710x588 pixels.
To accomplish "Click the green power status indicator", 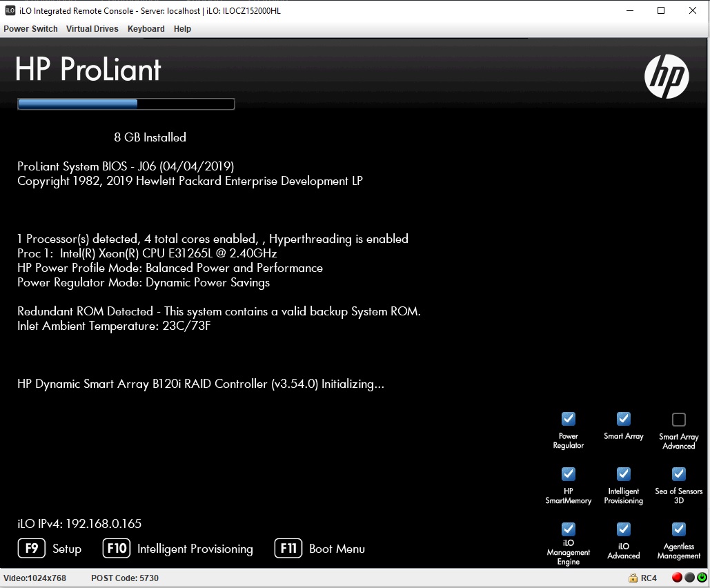I will click(702, 578).
